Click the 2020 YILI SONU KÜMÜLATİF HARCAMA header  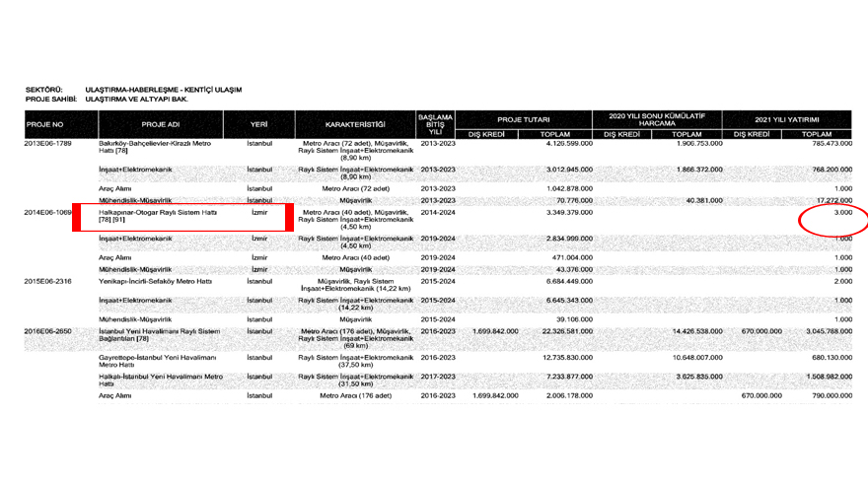click(657, 117)
